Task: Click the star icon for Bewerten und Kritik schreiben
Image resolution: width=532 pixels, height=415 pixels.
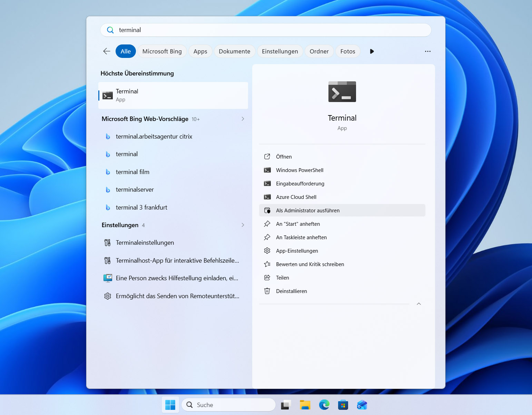Action: click(x=267, y=264)
